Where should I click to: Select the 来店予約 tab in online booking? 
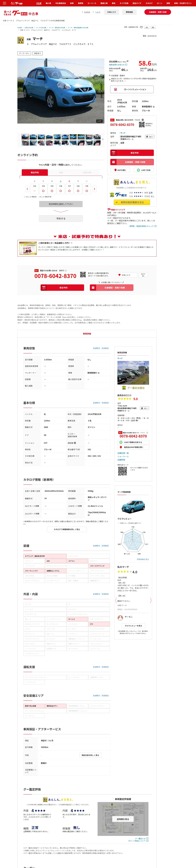(35, 173)
